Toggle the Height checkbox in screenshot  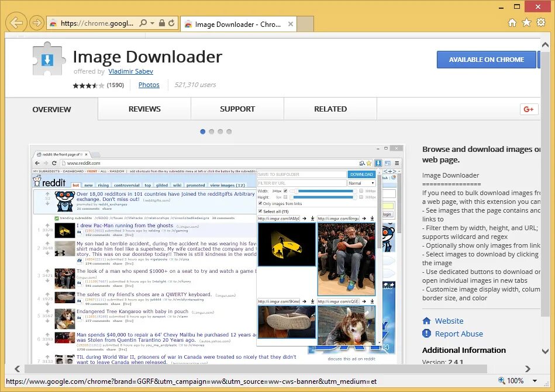coord(285,197)
